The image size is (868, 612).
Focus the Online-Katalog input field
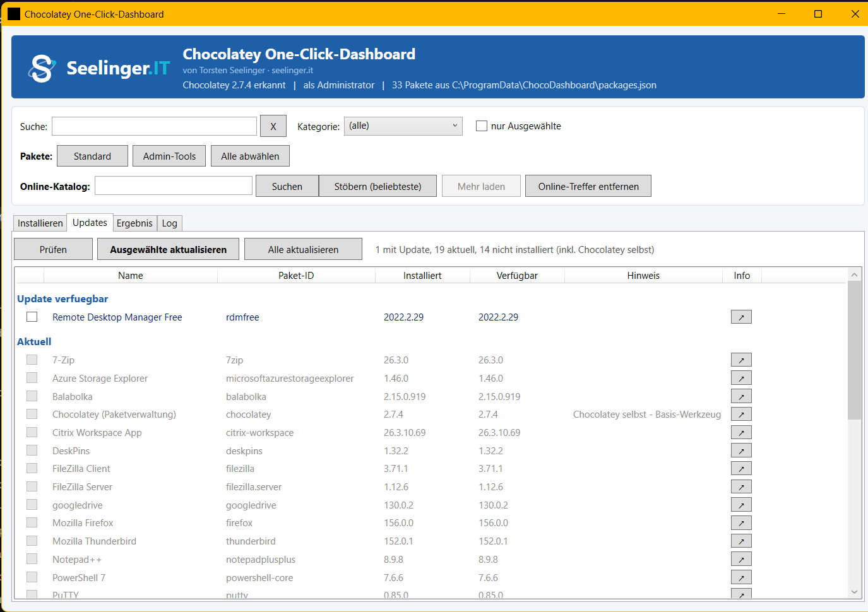click(174, 185)
